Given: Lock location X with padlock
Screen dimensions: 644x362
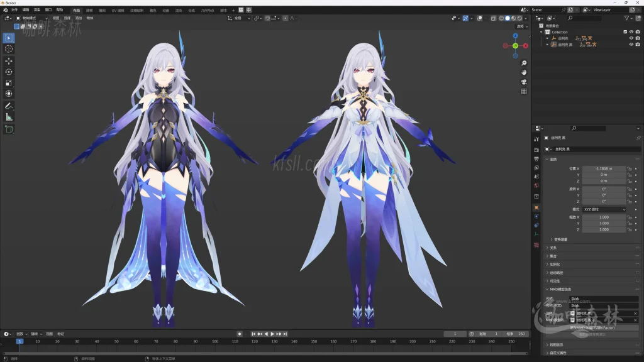Looking at the screenshot, I should click(630, 168).
